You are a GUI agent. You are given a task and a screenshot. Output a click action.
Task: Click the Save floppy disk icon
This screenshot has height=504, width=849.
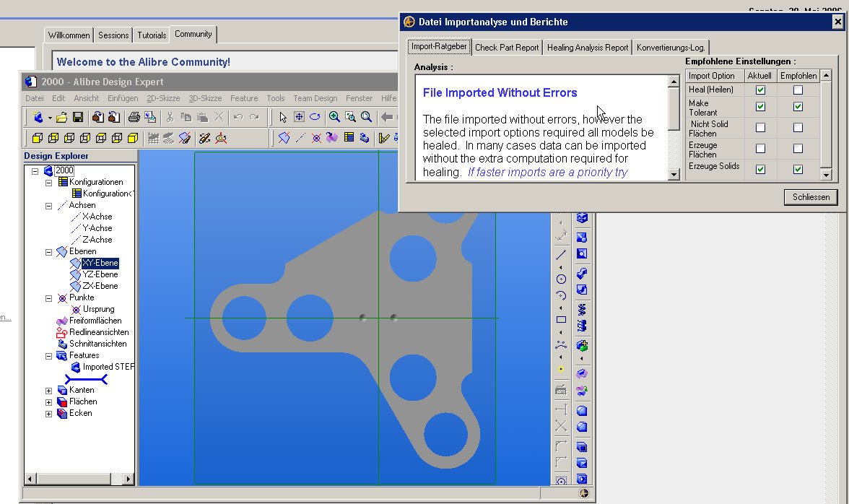(x=78, y=117)
